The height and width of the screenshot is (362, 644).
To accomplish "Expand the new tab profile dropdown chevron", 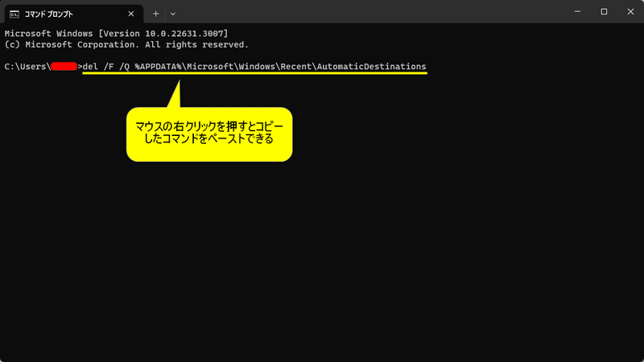I will (173, 14).
